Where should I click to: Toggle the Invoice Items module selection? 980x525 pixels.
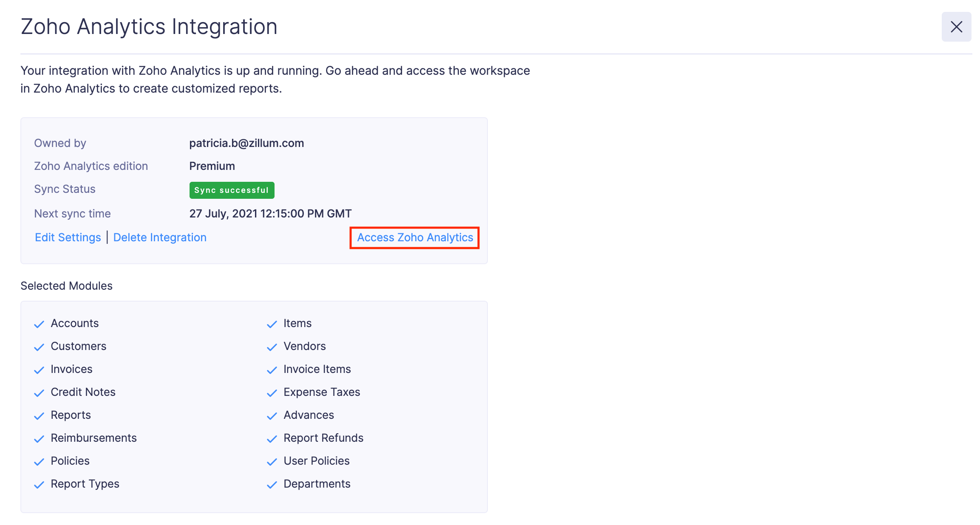tap(317, 369)
